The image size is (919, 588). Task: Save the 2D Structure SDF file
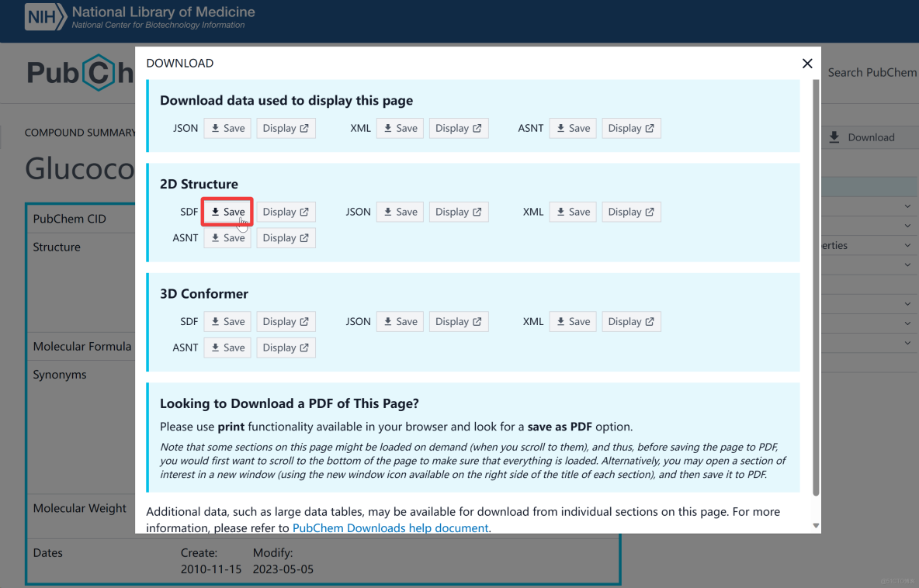[x=227, y=211]
